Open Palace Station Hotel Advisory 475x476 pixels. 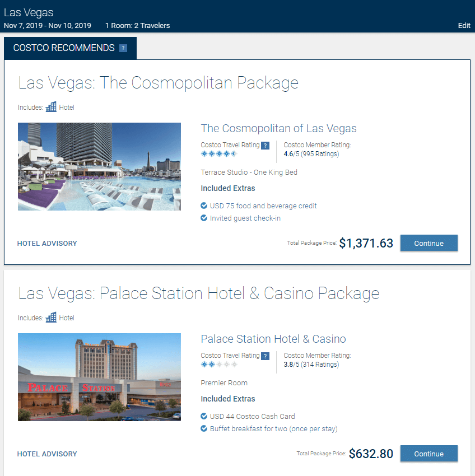coord(47,454)
